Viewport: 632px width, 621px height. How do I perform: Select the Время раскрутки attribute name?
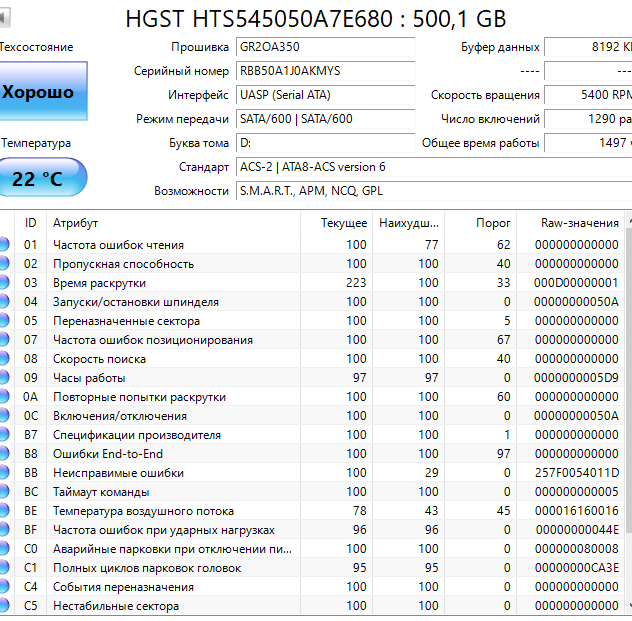[99, 283]
